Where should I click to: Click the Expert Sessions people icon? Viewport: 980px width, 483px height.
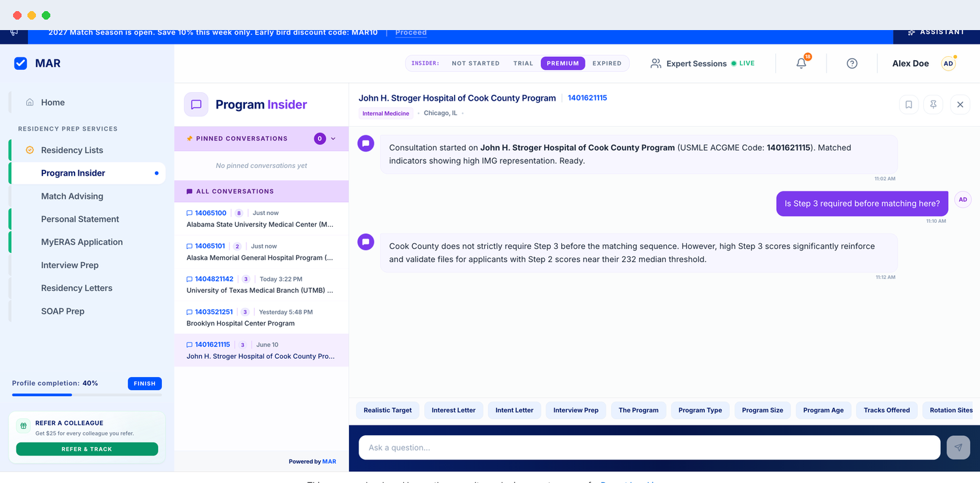(656, 63)
